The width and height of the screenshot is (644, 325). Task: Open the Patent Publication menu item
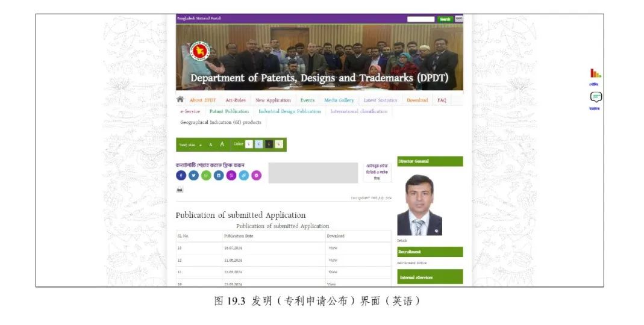pyautogui.click(x=229, y=111)
